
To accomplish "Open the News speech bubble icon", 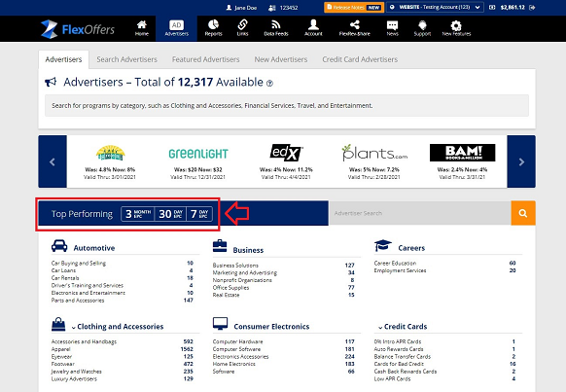I will (392, 25).
